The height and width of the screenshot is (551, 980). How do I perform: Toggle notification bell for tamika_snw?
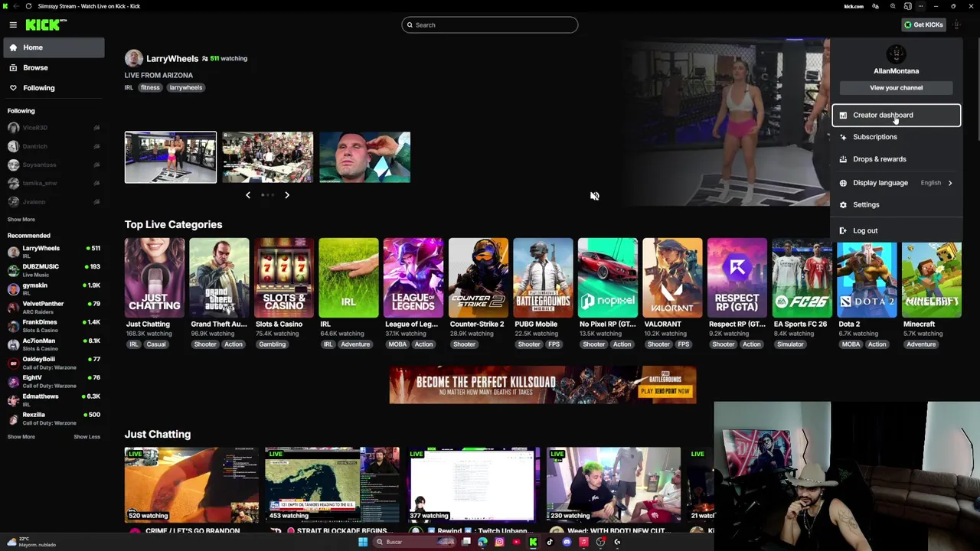[96, 183]
